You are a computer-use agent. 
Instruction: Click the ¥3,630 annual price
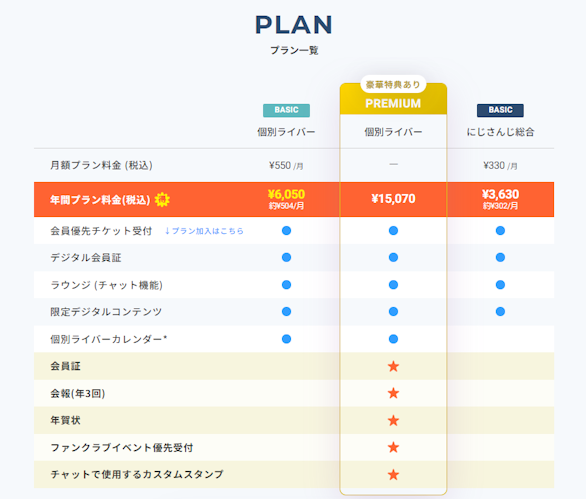coord(500,194)
